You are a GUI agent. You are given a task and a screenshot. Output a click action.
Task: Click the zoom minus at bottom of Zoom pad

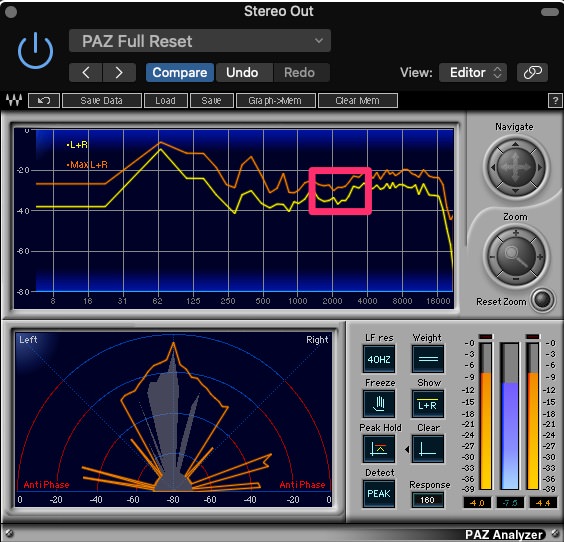tap(516, 279)
